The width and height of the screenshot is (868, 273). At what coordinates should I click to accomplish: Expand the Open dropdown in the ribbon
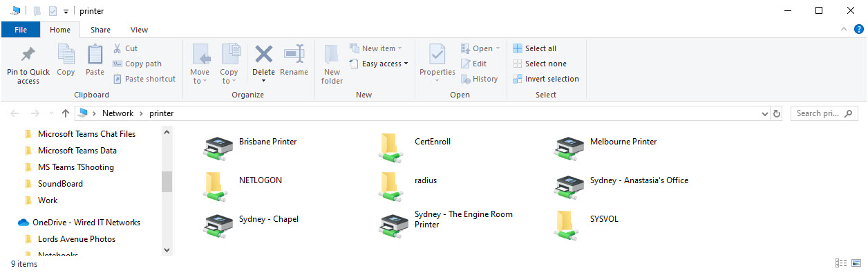481,48
